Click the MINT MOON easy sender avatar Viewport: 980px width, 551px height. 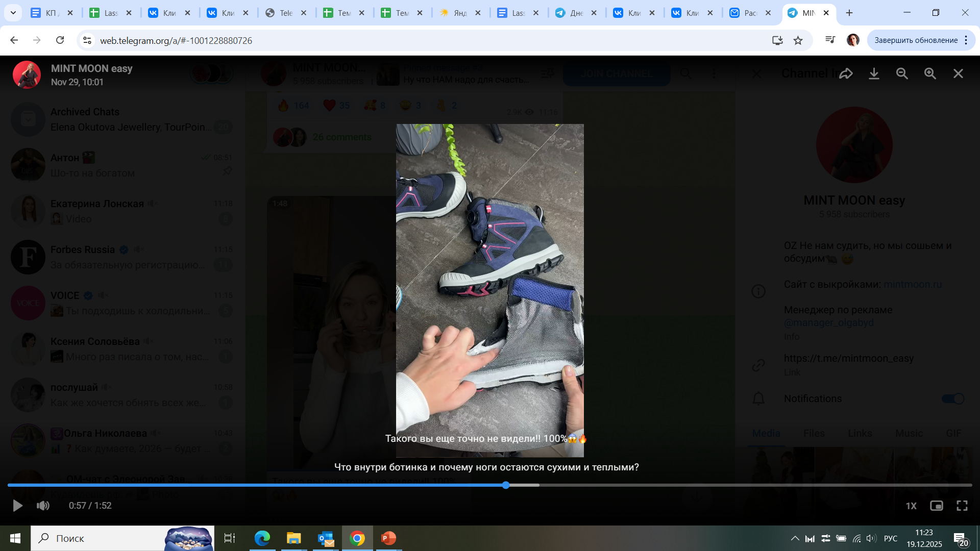point(27,75)
